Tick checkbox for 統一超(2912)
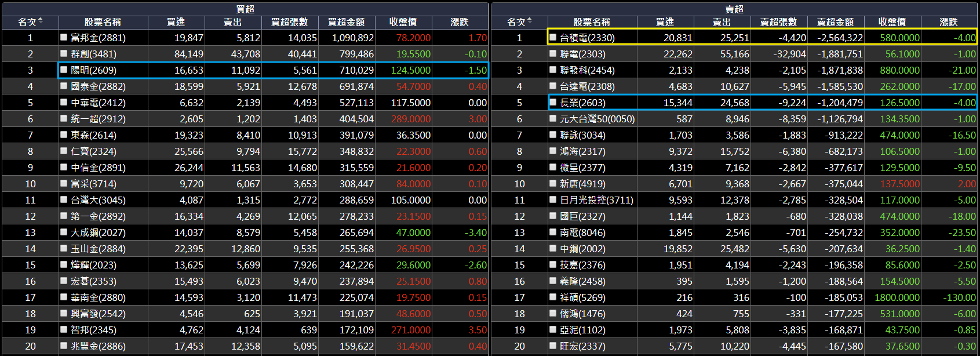This screenshot has height=356, width=980. [x=64, y=118]
